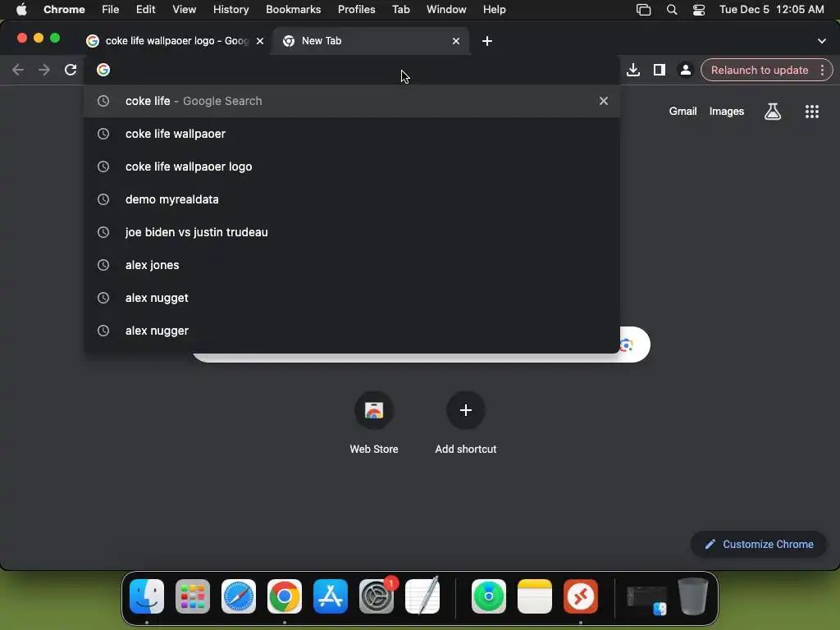Open Finder from the dock
Screen dimensions: 840x630
[x=147, y=596]
